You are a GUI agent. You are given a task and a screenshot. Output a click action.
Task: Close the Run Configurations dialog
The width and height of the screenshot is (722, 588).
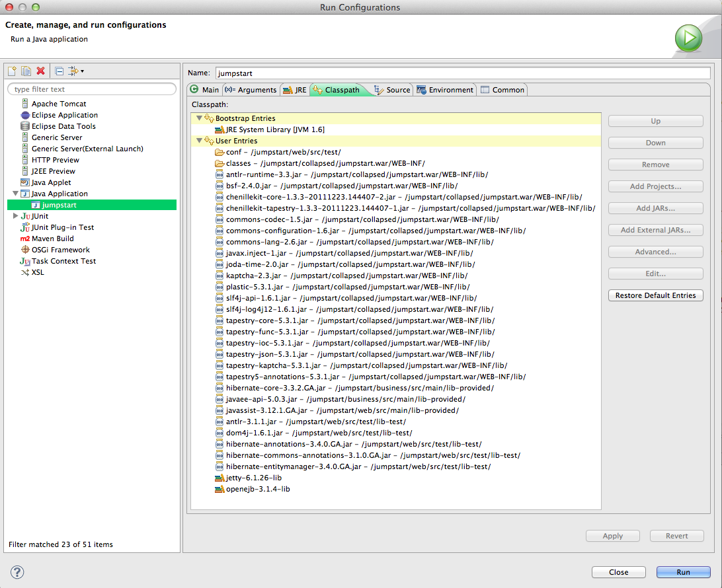[x=618, y=572]
